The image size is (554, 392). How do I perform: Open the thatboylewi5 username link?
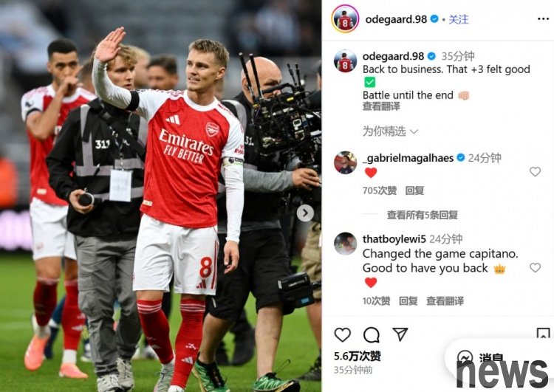pos(394,239)
